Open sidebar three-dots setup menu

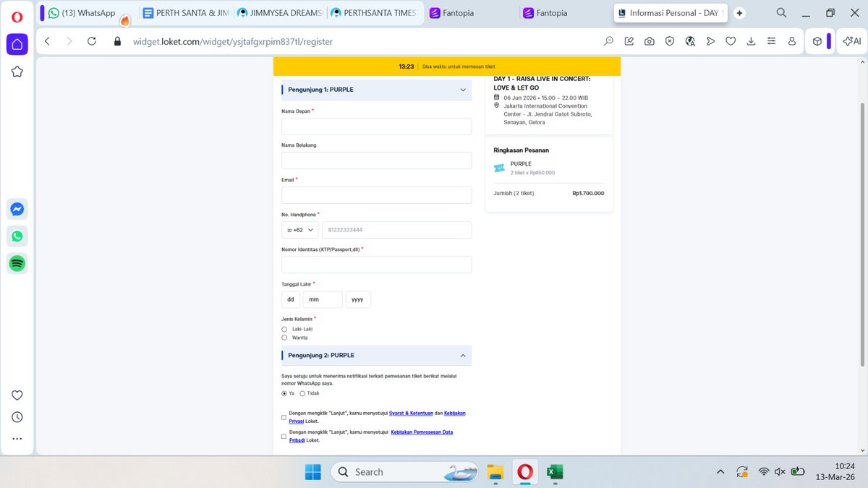[x=17, y=439]
